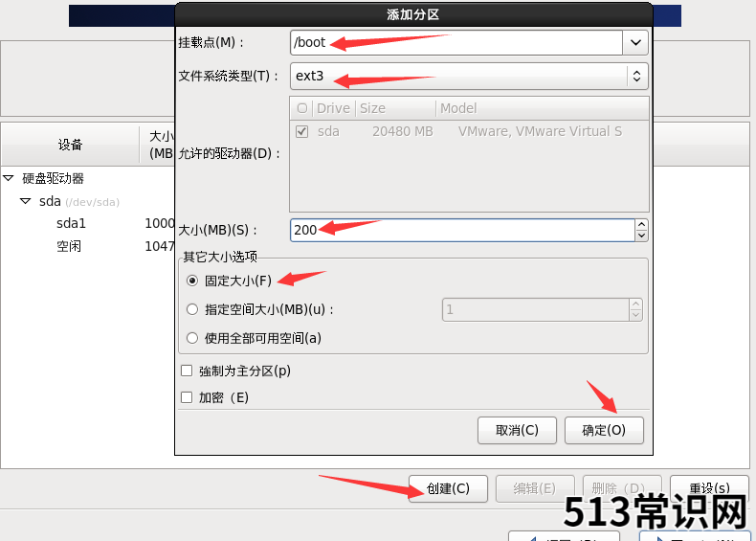Click the 重设(s) button
This screenshot has height=541, width=756.
709,488
